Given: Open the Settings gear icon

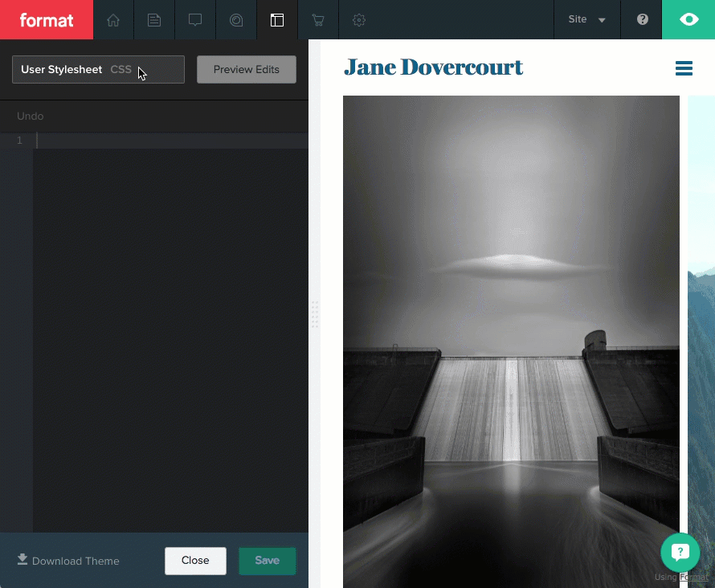Looking at the screenshot, I should [x=359, y=20].
